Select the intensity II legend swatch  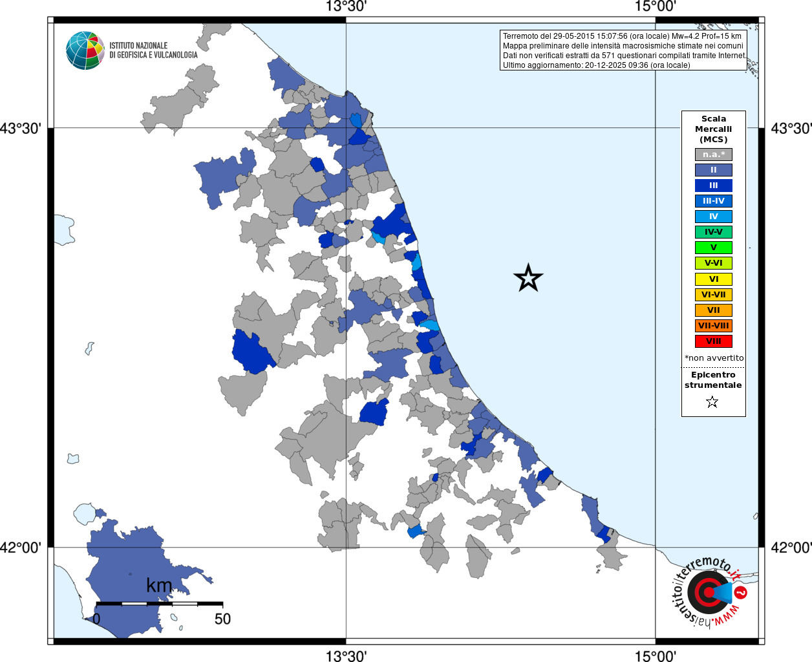tap(713, 170)
